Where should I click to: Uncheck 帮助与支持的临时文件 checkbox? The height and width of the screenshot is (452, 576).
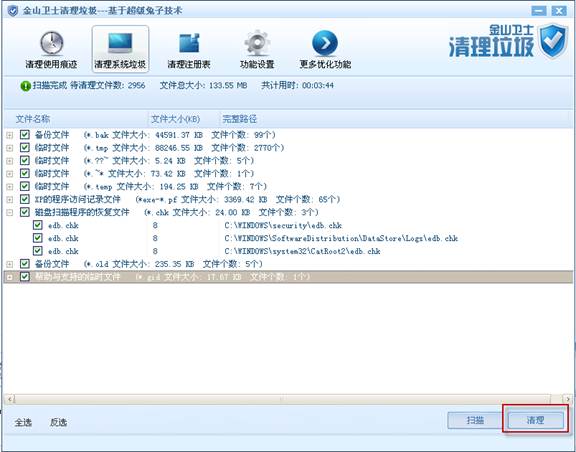[x=25, y=276]
